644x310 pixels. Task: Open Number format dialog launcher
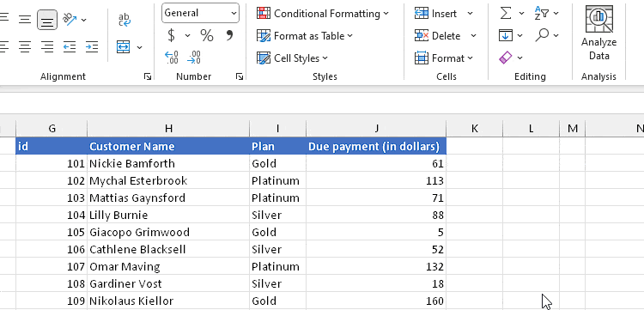pos(240,76)
